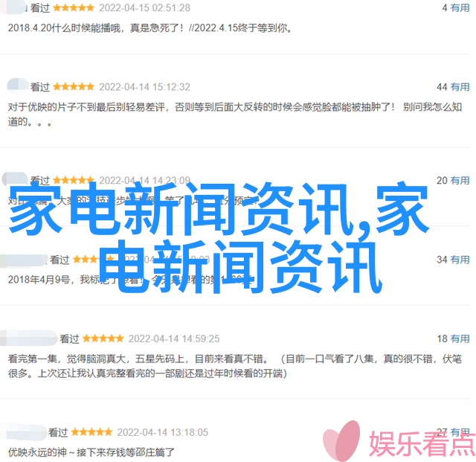Click the 4 有用 helpful link
This screenshot has height=462, width=476.
(456, 8)
